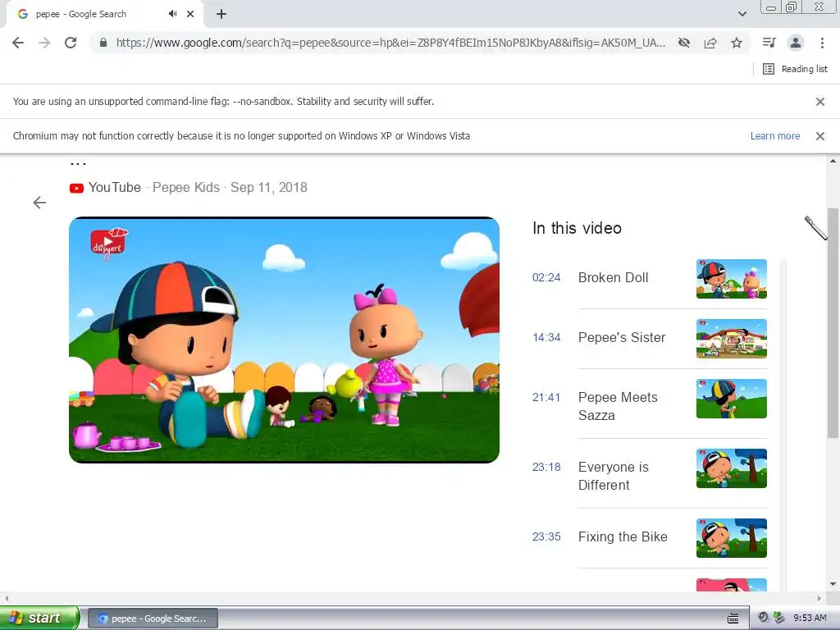The height and width of the screenshot is (630, 840).
Task: Click the In this video heading
Action: tap(577, 228)
